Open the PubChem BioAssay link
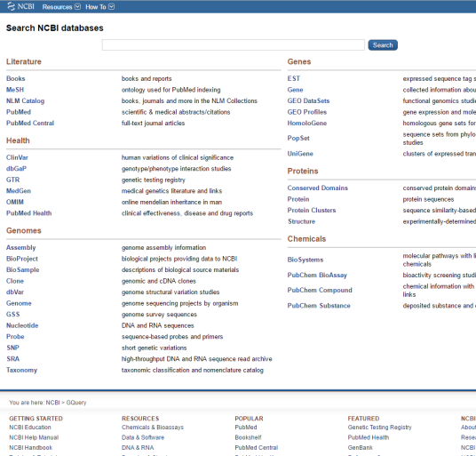Screen dimensions: 476x456 pyautogui.click(x=317, y=275)
